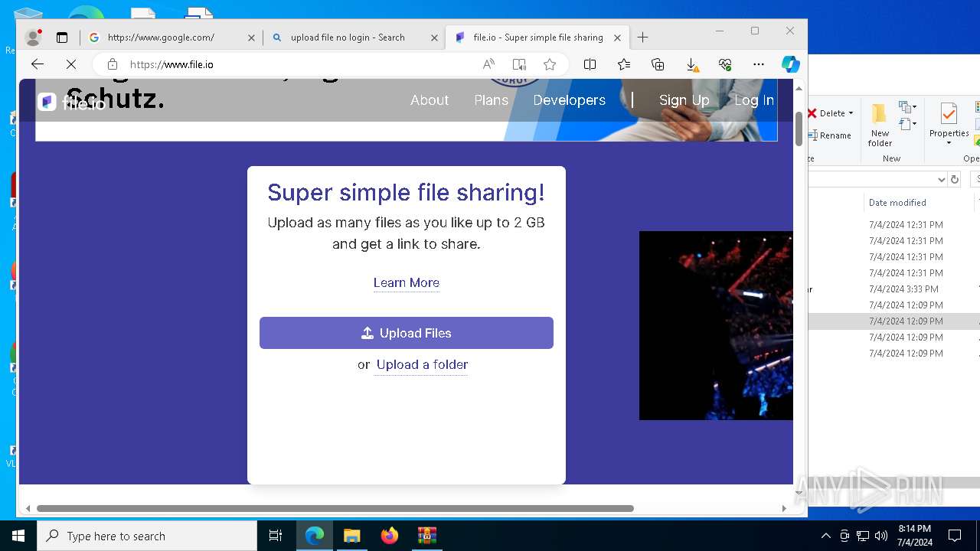Image resolution: width=980 pixels, height=551 pixels.
Task: Expand the Easy access dropdown in Explorer
Action: click(x=909, y=124)
